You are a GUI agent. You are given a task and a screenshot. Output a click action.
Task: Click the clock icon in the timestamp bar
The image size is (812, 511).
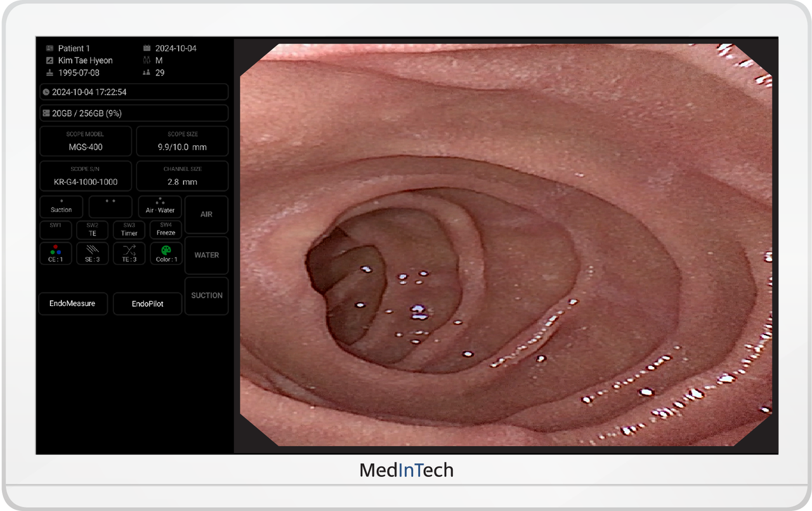pos(46,92)
